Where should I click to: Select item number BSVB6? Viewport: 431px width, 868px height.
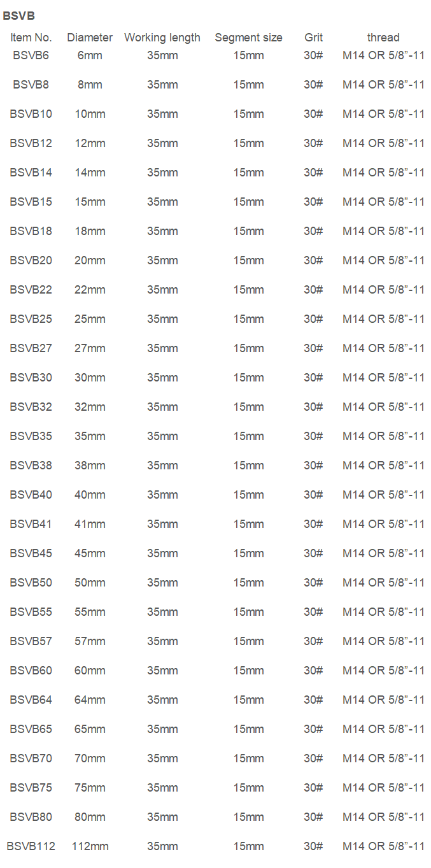click(x=31, y=55)
